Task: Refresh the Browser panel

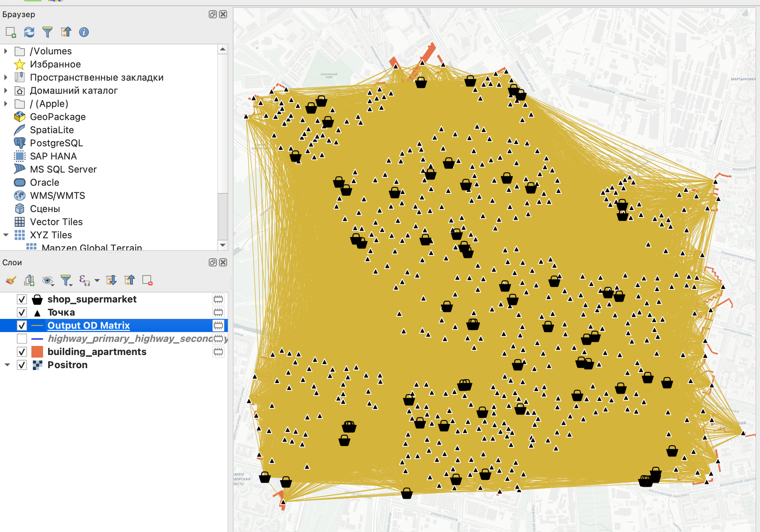Action: tap(29, 32)
